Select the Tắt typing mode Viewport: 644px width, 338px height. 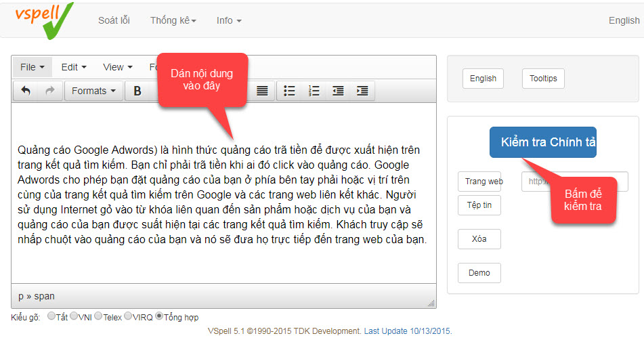(x=51, y=316)
